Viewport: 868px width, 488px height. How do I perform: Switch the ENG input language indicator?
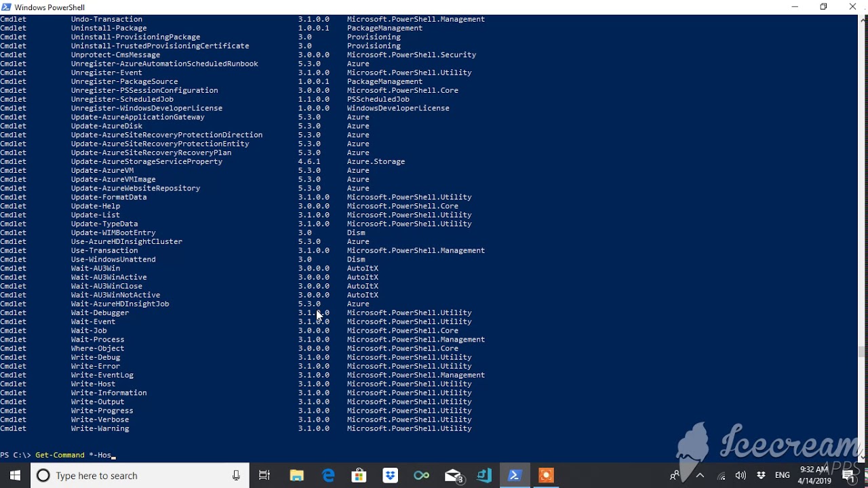pyautogui.click(x=783, y=476)
